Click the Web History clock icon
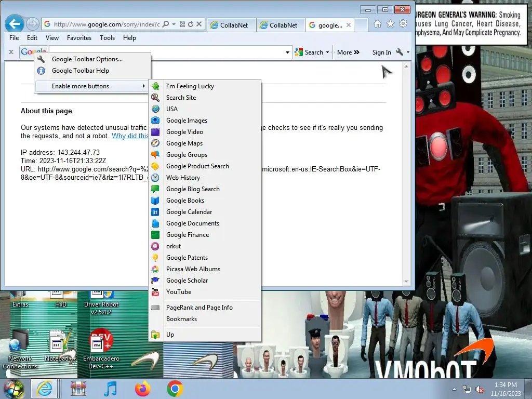The image size is (532, 399). tap(155, 178)
